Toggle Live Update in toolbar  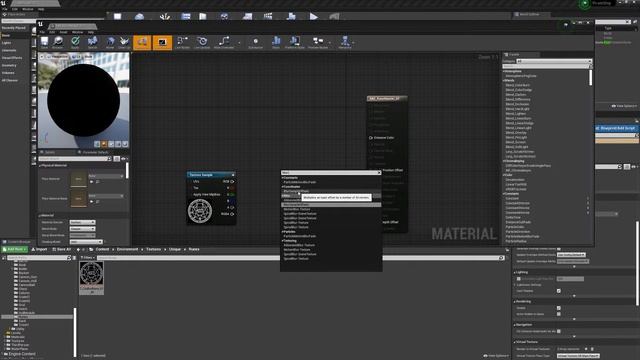point(202,42)
